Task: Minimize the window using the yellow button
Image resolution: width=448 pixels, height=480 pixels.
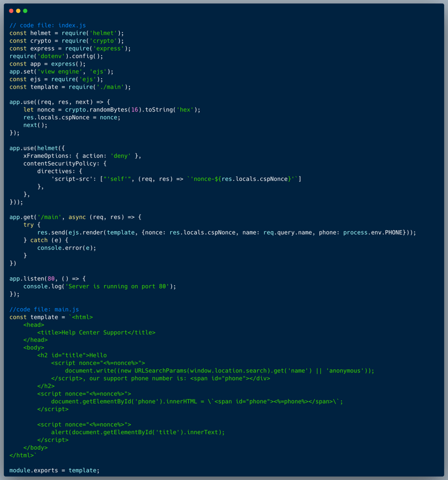Action: click(18, 11)
